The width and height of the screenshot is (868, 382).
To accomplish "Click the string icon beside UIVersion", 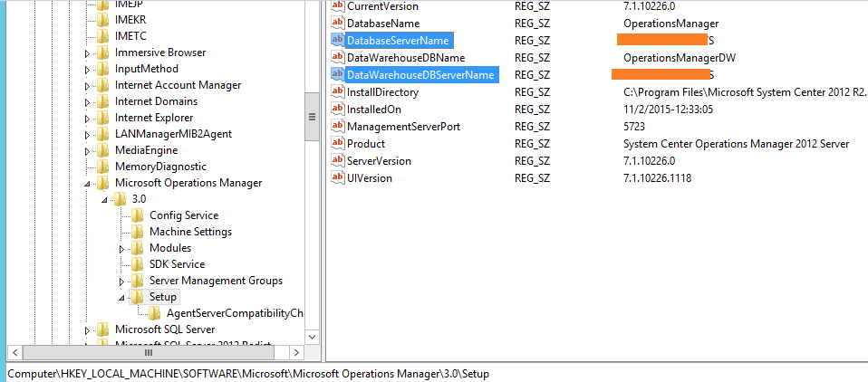I will pos(338,177).
